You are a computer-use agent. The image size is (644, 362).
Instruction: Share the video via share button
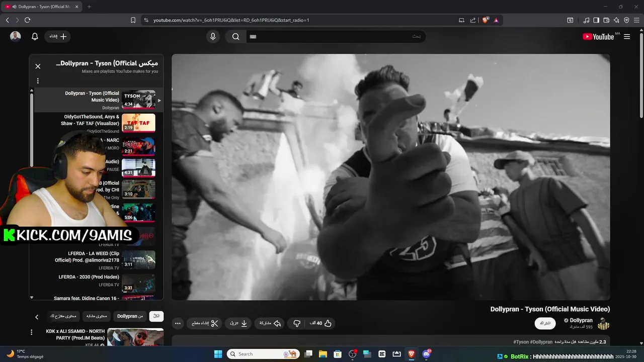click(x=270, y=323)
